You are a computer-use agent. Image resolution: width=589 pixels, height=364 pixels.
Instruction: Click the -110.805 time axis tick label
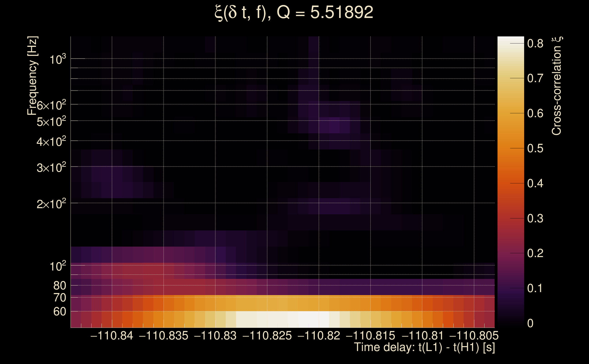(474, 336)
